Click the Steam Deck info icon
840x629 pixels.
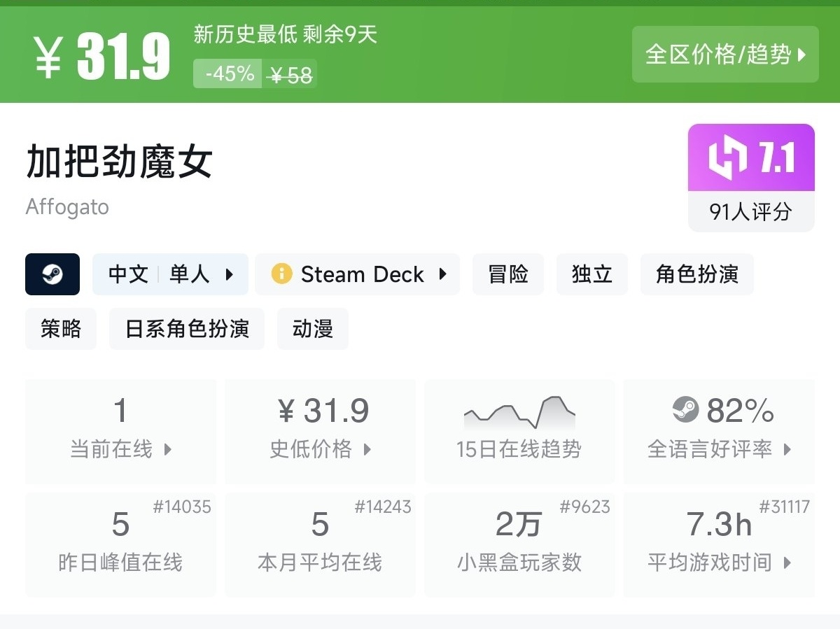coord(281,274)
